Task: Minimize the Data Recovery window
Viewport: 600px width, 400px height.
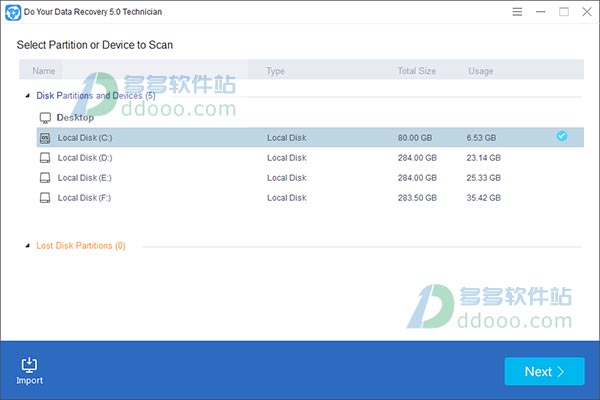Action: coord(540,12)
